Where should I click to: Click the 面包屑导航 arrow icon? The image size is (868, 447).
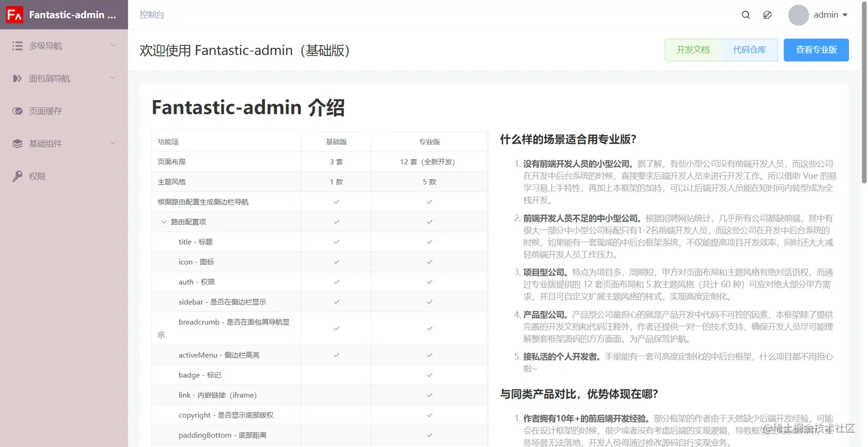click(x=17, y=78)
